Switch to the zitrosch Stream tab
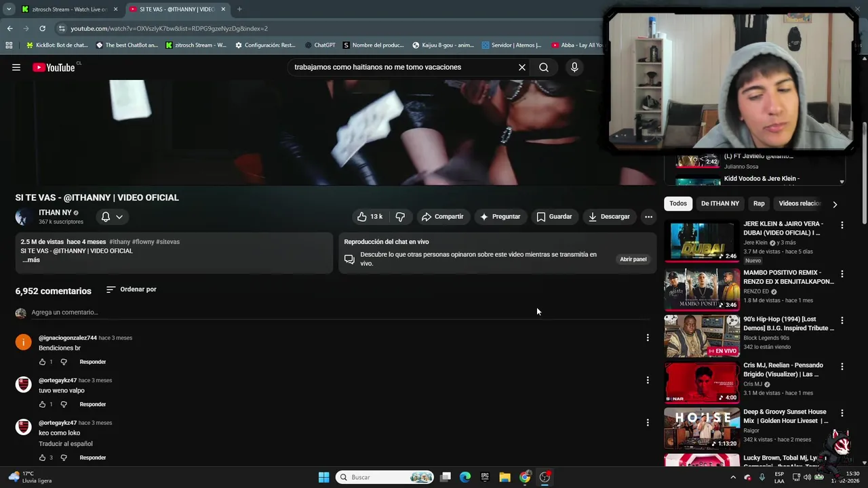Screen dimensions: 868x488 click(69, 9)
